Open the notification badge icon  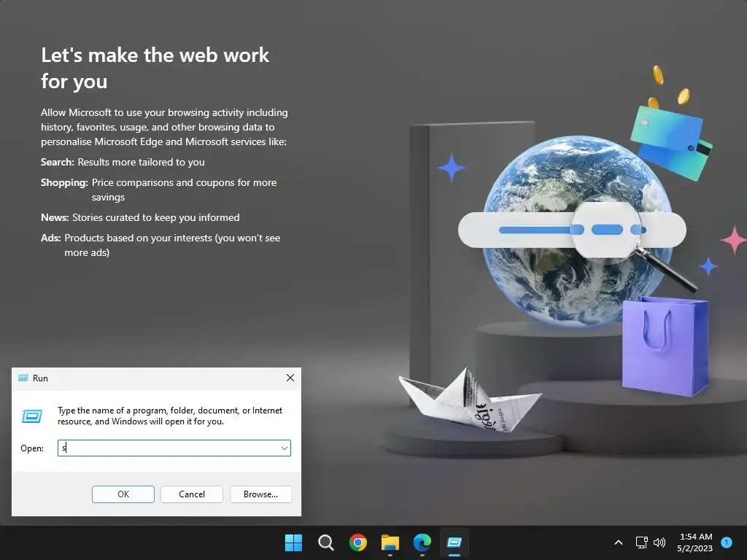tap(727, 542)
